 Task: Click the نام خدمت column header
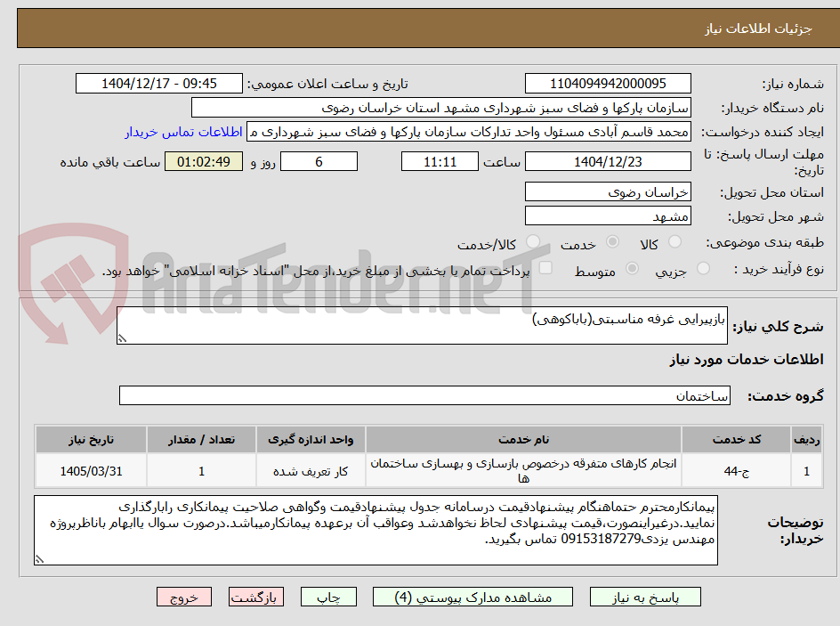523,440
